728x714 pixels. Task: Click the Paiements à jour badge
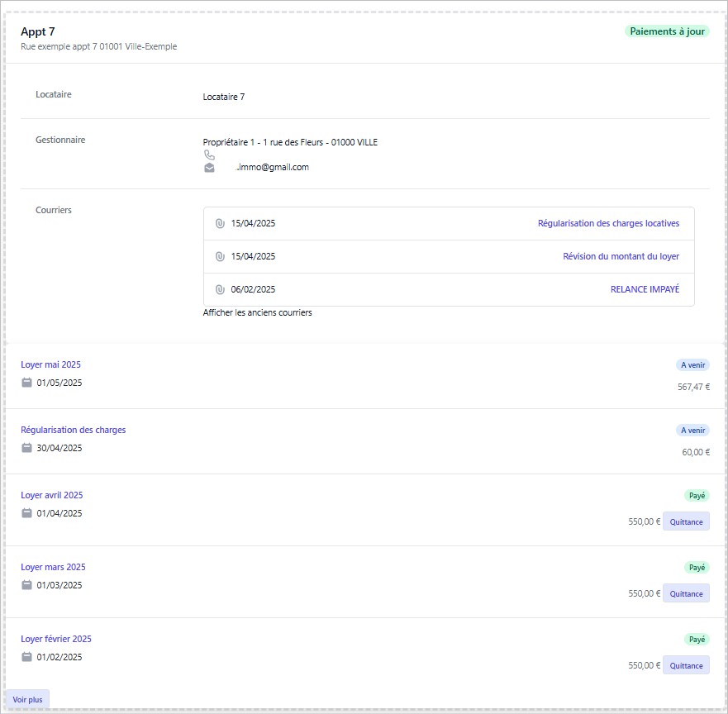tap(667, 31)
